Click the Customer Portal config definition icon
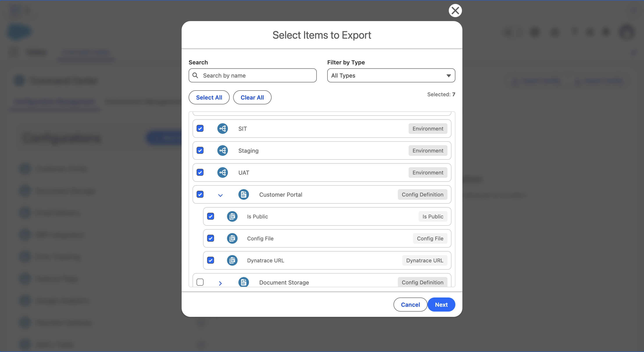Viewport: 644px width, 352px height. [244, 194]
